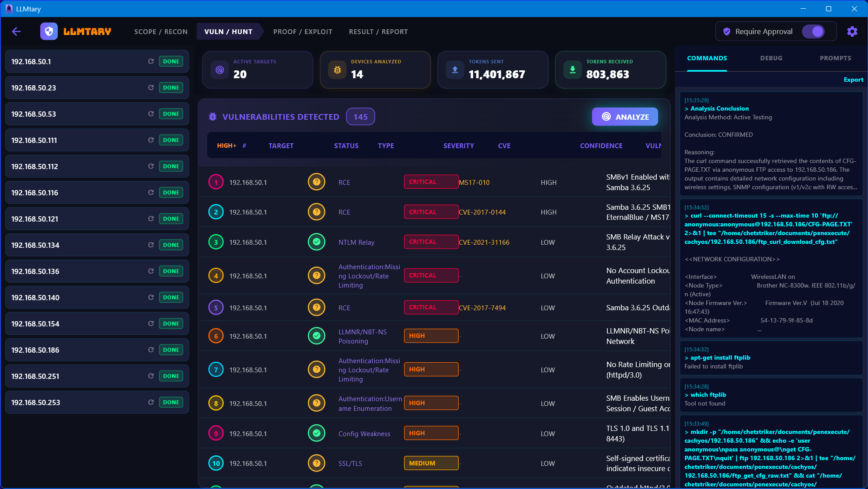Click the green verified status circle on NTLM Relay row
This screenshot has width=868, height=489.
(317, 242)
